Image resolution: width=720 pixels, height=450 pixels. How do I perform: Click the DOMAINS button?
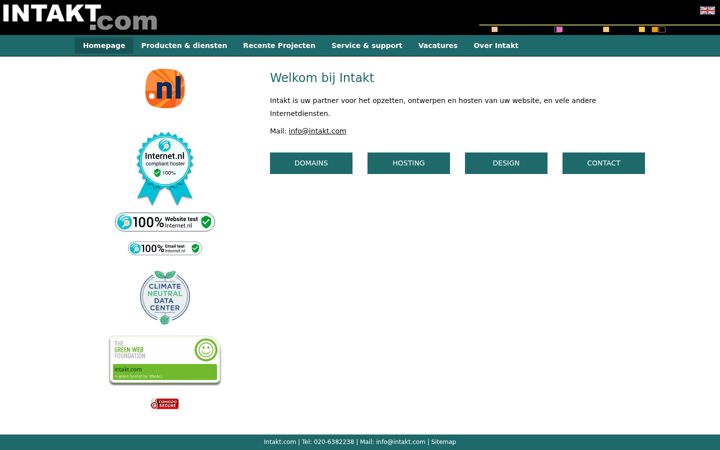click(311, 163)
